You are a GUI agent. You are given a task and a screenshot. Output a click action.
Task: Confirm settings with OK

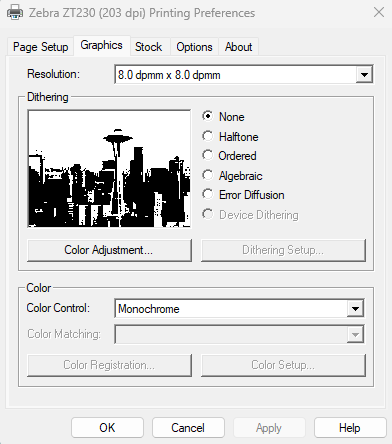coord(107,428)
